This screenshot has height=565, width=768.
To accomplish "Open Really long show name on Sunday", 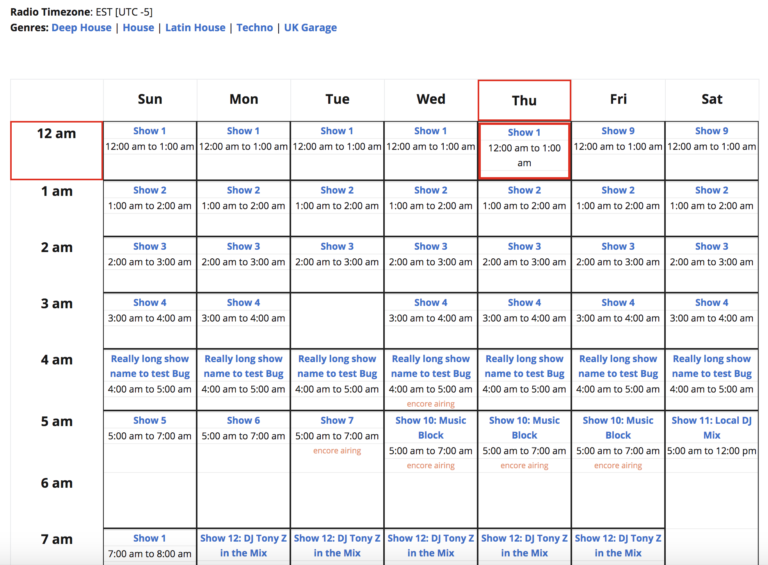I will click(150, 366).
